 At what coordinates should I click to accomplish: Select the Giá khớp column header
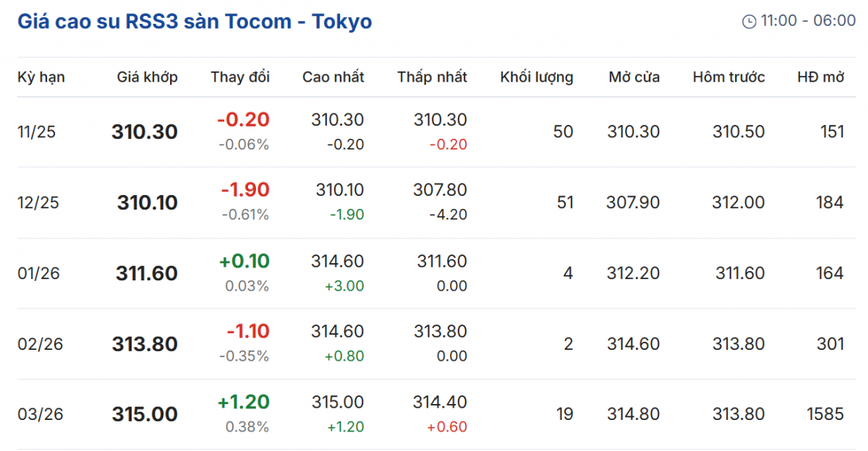(x=147, y=77)
